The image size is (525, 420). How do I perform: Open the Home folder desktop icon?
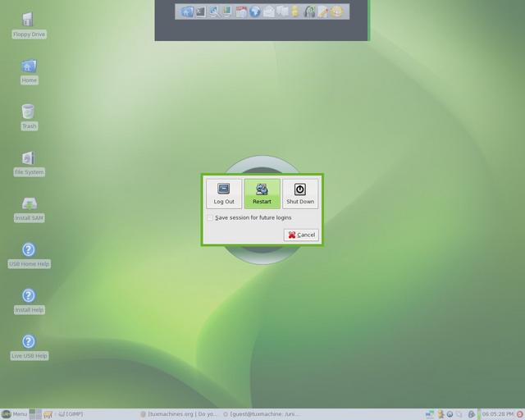tap(30, 71)
